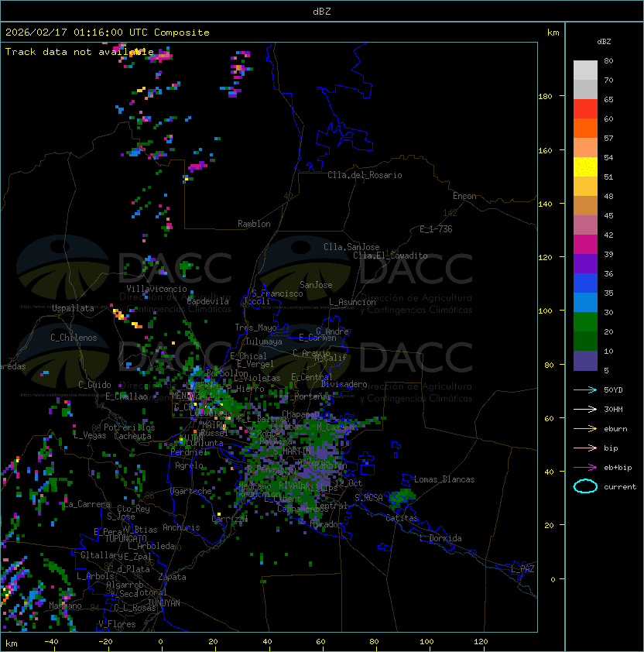Click the '100' tick on the right km axis
Screen dimensions: 644x652
tap(545, 311)
